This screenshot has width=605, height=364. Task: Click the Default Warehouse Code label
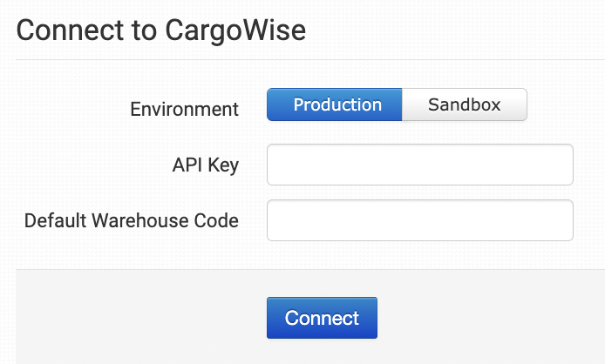click(x=132, y=220)
